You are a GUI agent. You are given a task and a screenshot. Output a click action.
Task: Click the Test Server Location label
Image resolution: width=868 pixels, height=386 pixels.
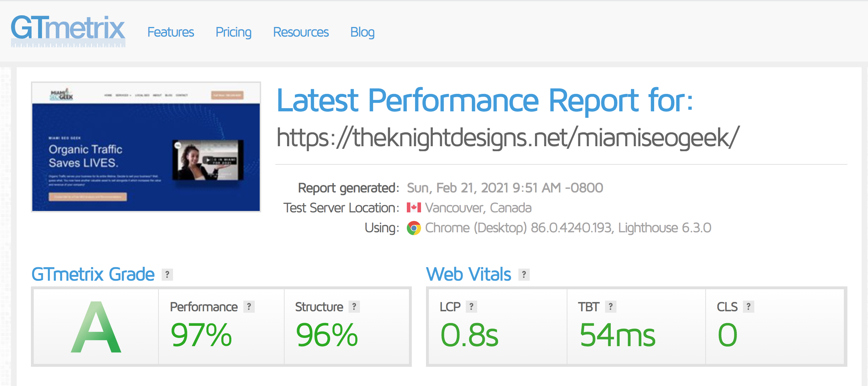tap(341, 208)
